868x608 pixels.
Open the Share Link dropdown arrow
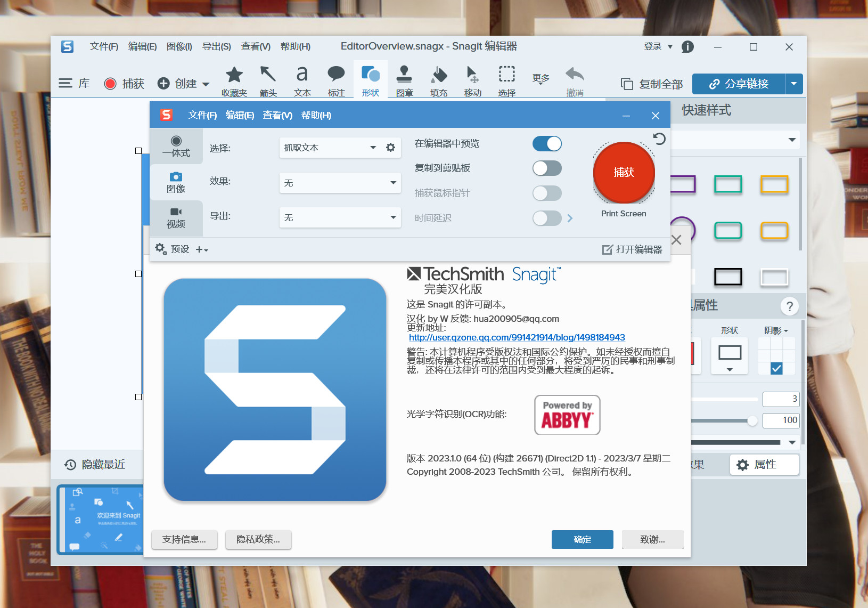pos(794,84)
